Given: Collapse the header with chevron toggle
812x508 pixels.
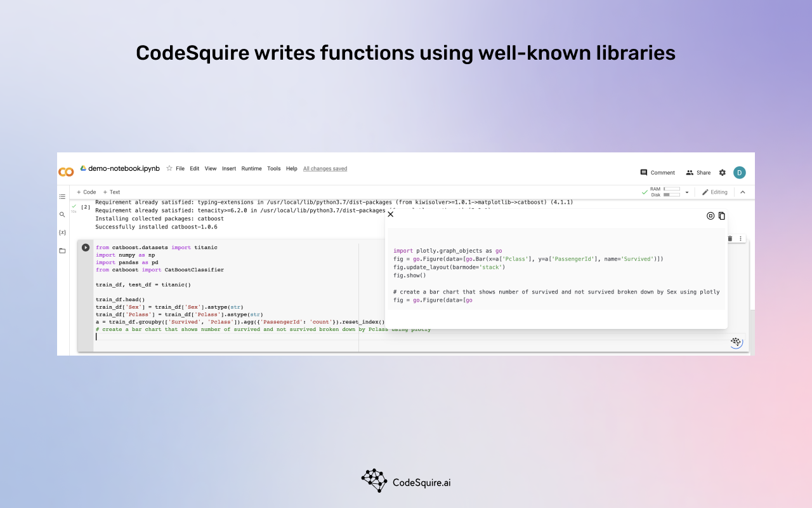Looking at the screenshot, I should [743, 192].
